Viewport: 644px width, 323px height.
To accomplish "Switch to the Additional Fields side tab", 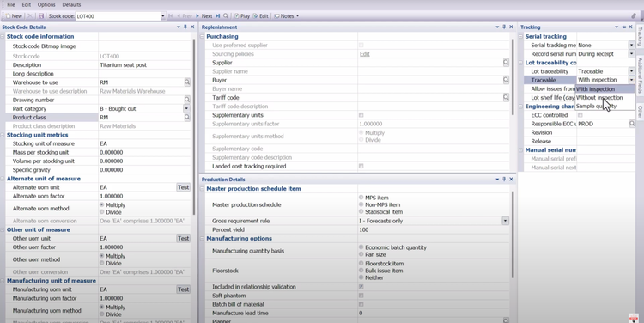I will pyautogui.click(x=640, y=76).
